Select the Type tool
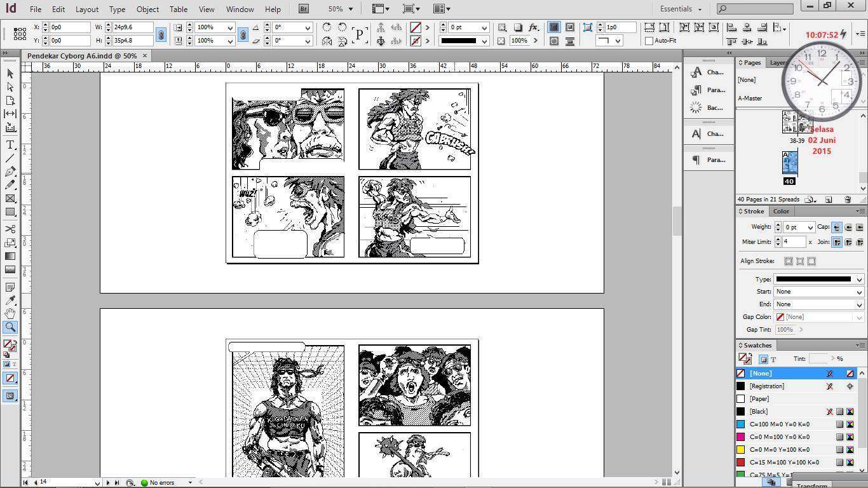This screenshot has width=868, height=488. click(10, 144)
